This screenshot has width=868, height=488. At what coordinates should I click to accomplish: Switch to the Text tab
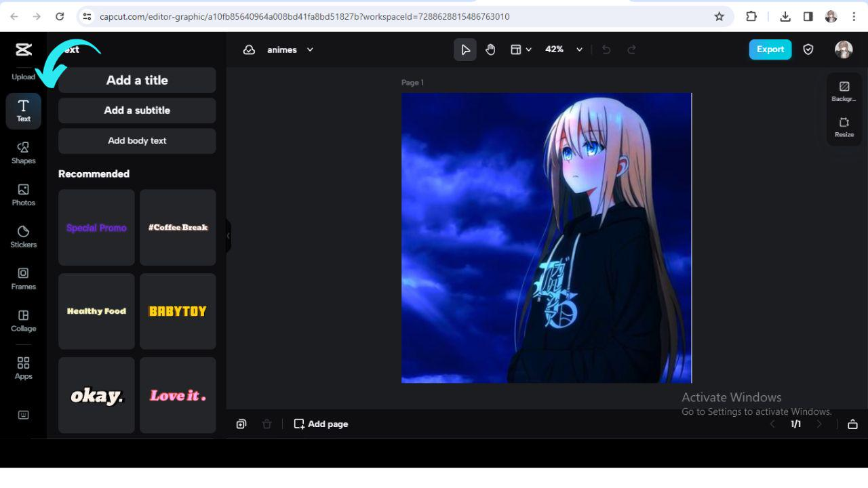pos(24,110)
